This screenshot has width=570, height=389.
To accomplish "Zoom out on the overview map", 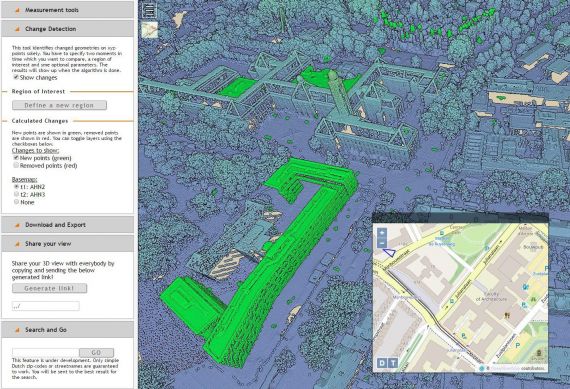I will tap(382, 243).
